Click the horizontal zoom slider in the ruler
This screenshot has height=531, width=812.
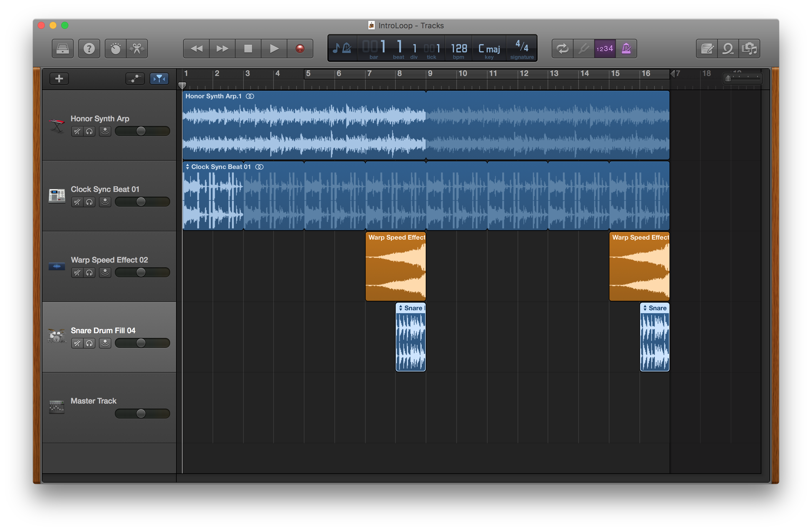743,78
